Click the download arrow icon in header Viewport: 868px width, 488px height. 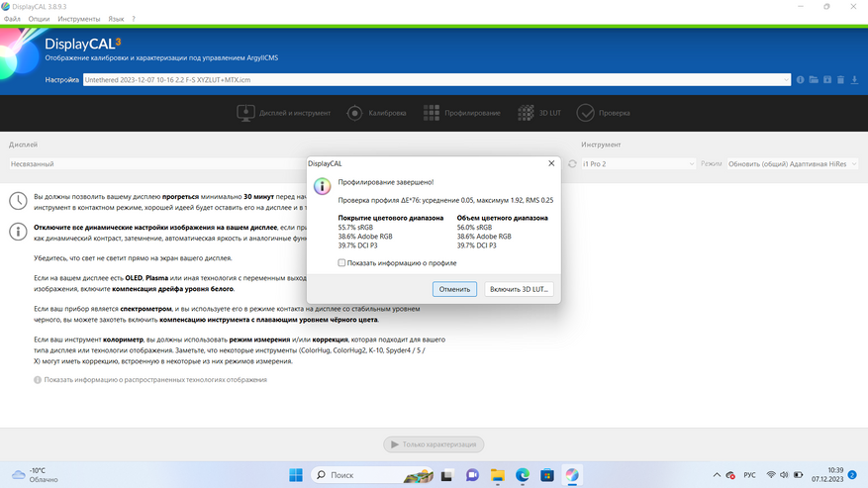point(854,80)
